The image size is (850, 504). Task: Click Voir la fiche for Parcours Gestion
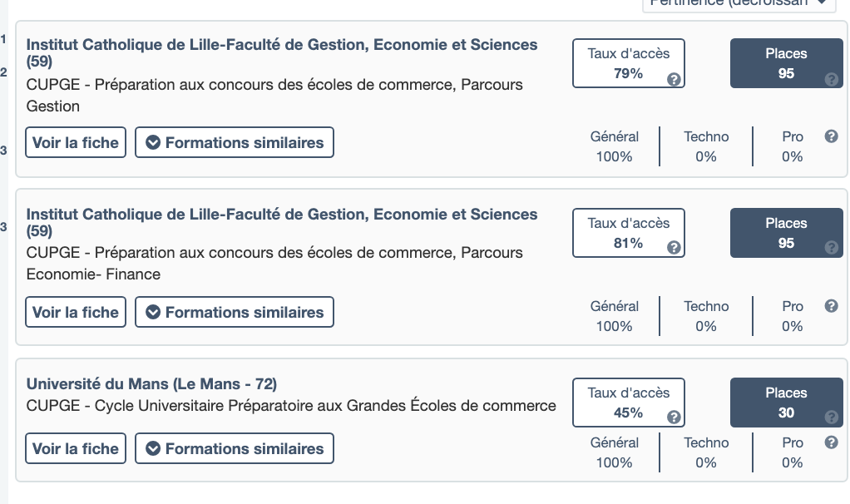[76, 142]
